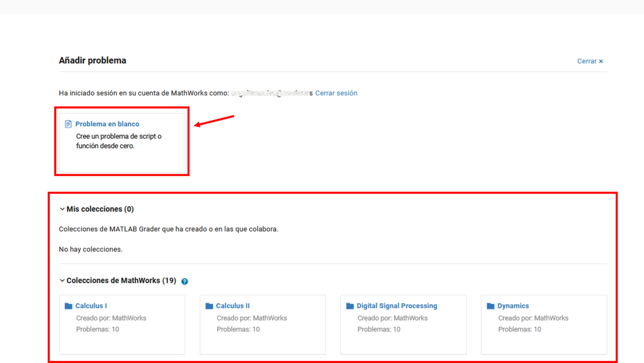The image size is (644, 363).
Task: Click the text 'No hay colecciones.'
Action: 90,249
